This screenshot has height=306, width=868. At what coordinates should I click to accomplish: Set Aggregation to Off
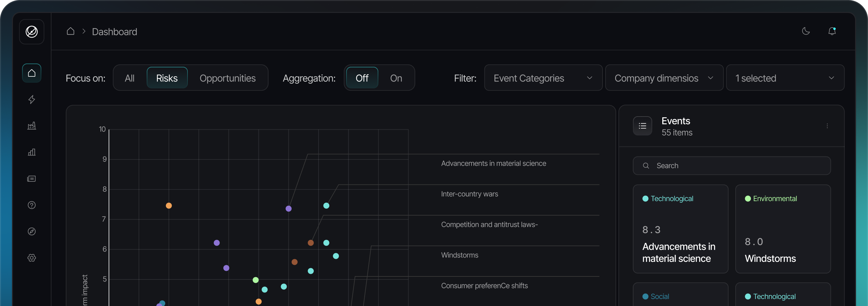(362, 78)
